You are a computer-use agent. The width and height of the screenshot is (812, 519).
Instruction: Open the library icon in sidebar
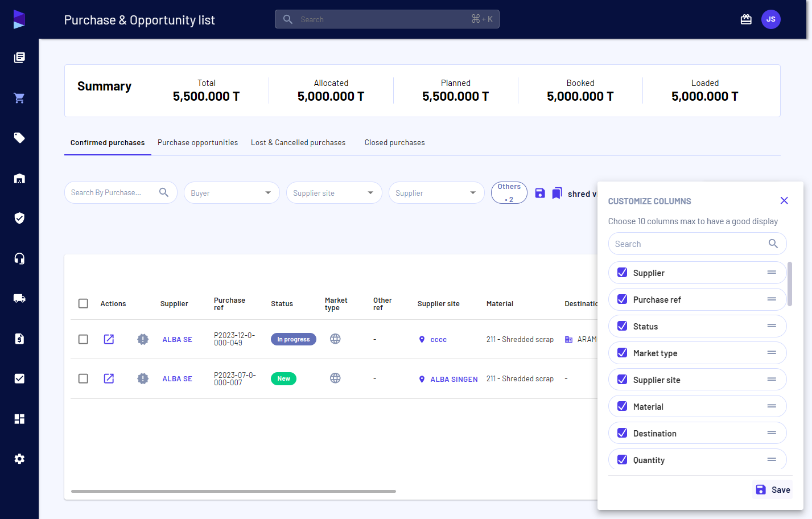(19, 57)
